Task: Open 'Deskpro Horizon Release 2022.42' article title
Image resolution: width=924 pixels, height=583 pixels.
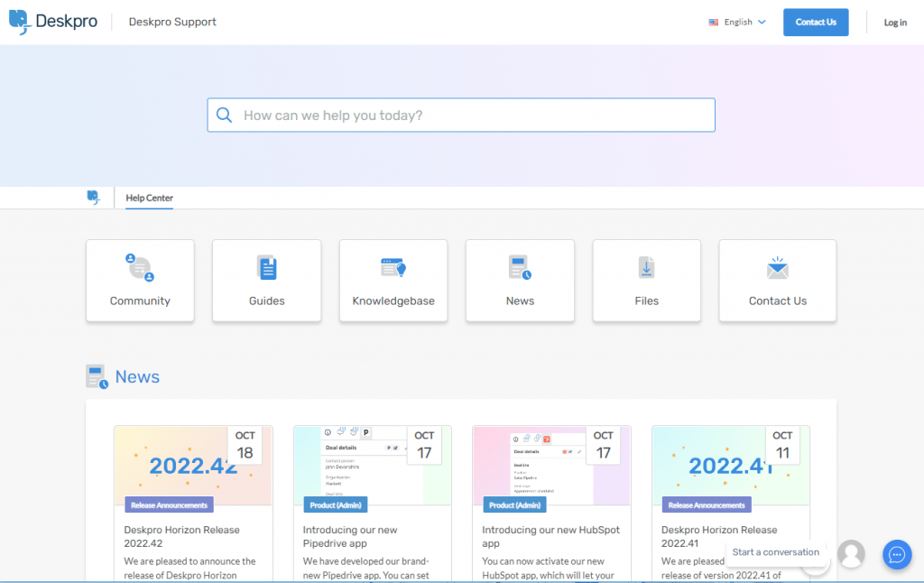Action: tap(181, 536)
